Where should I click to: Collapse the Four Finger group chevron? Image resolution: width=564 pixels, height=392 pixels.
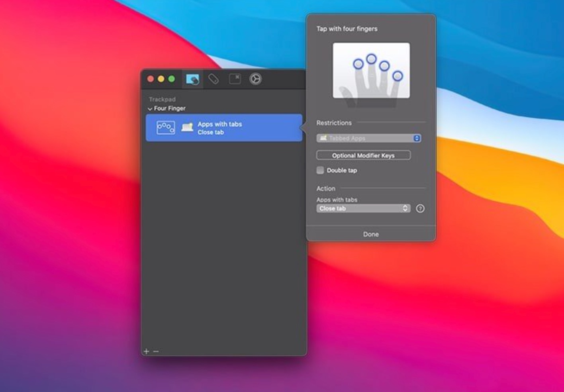(150, 109)
